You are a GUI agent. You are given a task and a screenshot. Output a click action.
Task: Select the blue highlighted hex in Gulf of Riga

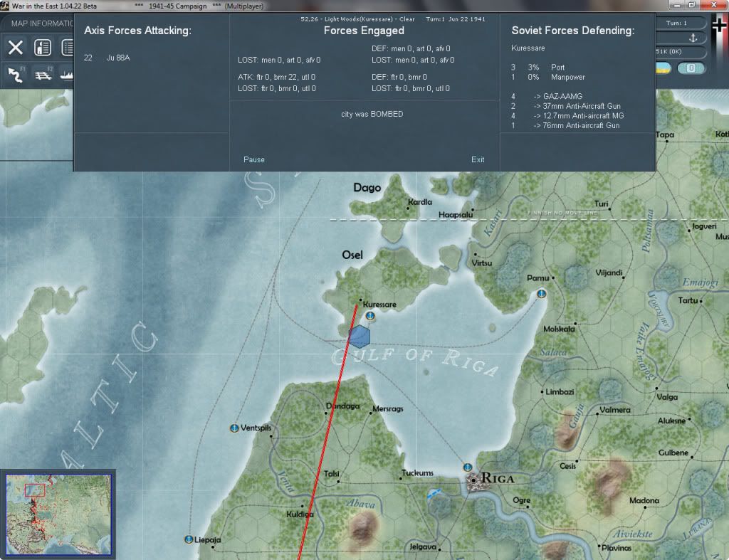pos(360,337)
